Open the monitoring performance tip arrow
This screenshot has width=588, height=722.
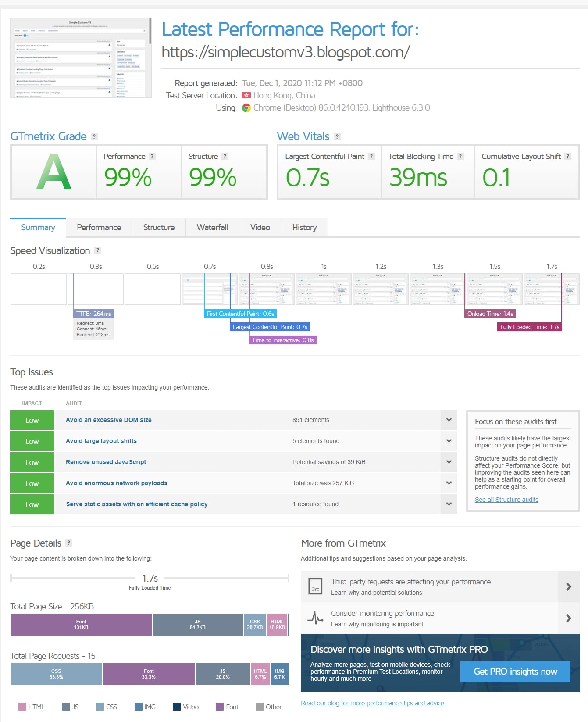coord(569,618)
